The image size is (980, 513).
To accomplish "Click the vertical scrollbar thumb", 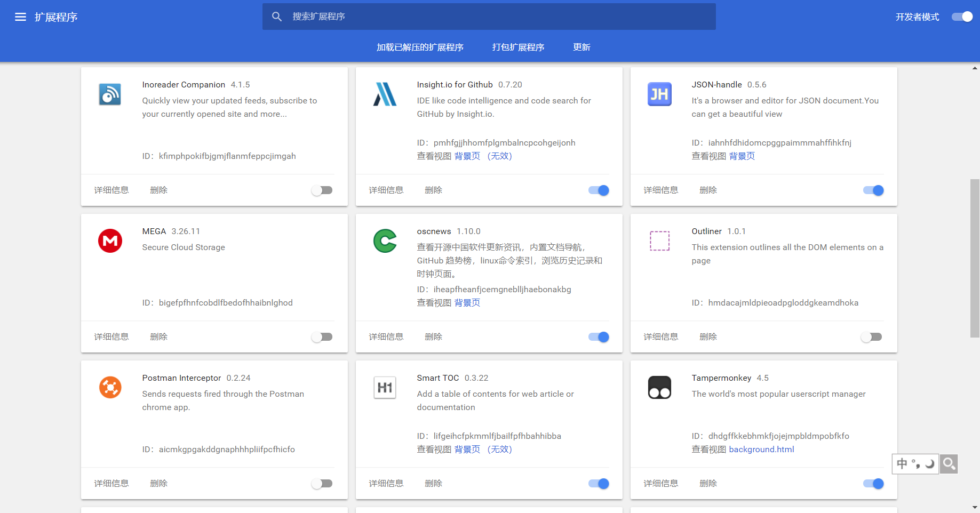I will click(975, 259).
